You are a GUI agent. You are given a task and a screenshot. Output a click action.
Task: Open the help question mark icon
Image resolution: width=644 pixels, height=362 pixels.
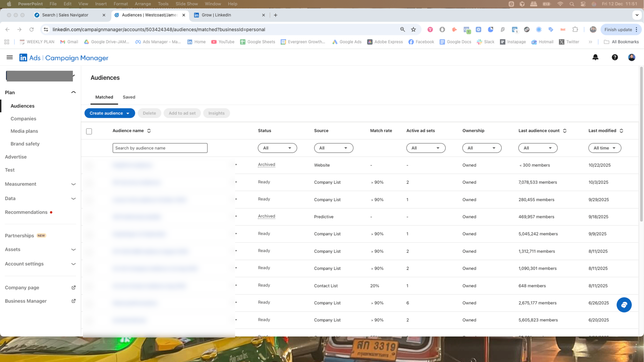[614, 57]
